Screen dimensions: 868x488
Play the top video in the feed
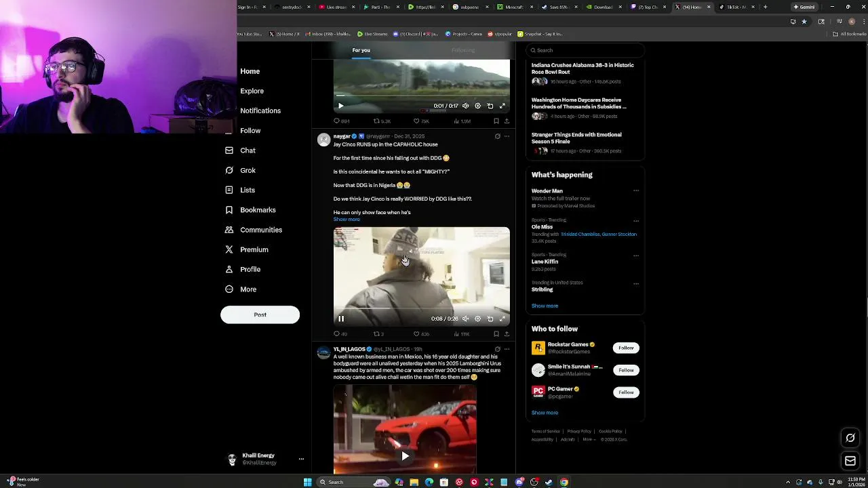tap(341, 106)
